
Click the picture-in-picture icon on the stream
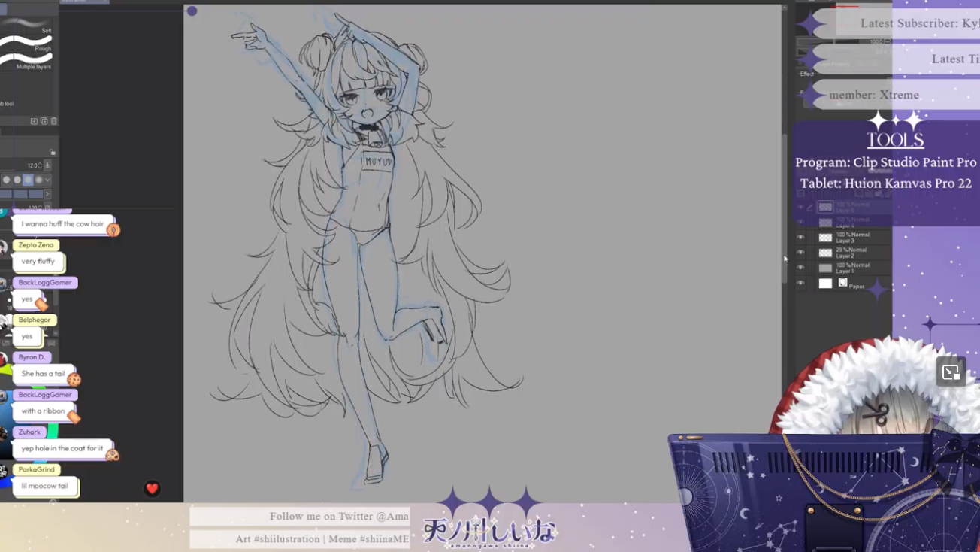coord(951,372)
